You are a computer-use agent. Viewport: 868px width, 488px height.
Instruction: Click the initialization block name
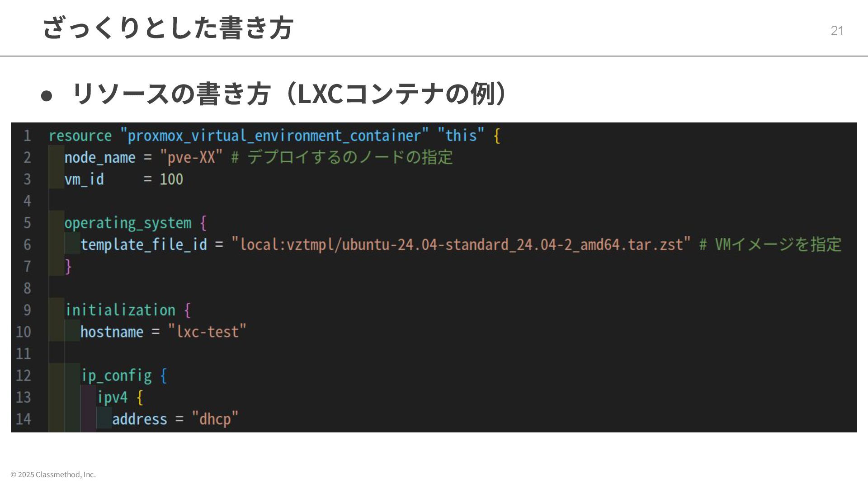point(121,310)
